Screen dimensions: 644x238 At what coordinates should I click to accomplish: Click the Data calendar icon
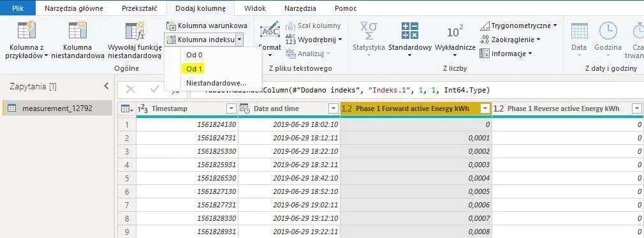pyautogui.click(x=579, y=31)
